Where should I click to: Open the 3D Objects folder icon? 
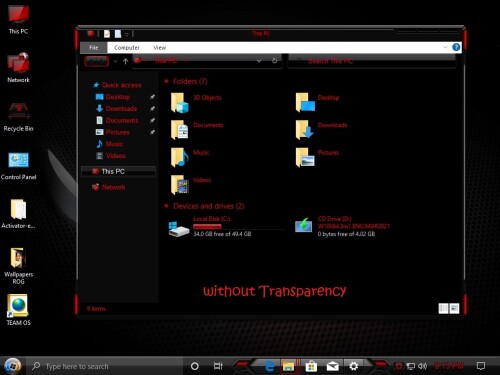(179, 103)
